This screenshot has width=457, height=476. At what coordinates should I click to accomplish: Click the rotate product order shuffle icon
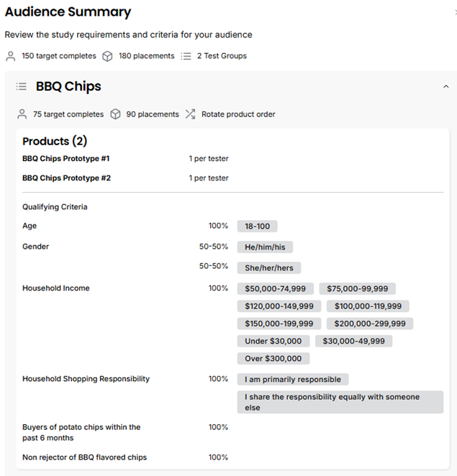[190, 114]
